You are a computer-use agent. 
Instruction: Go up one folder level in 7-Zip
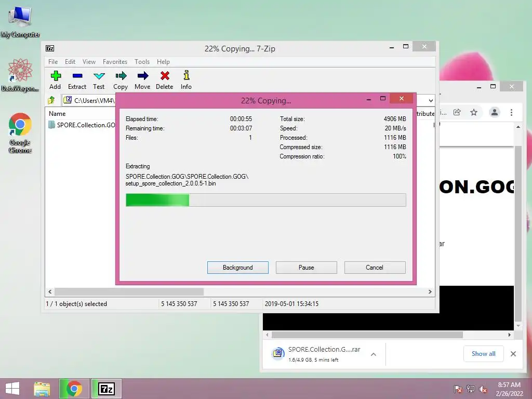click(51, 100)
